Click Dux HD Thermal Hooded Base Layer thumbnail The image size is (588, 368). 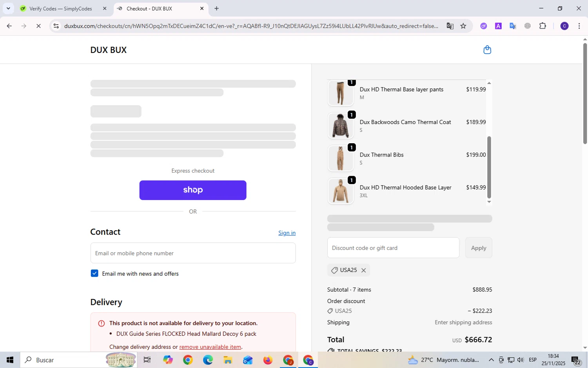[x=341, y=191]
